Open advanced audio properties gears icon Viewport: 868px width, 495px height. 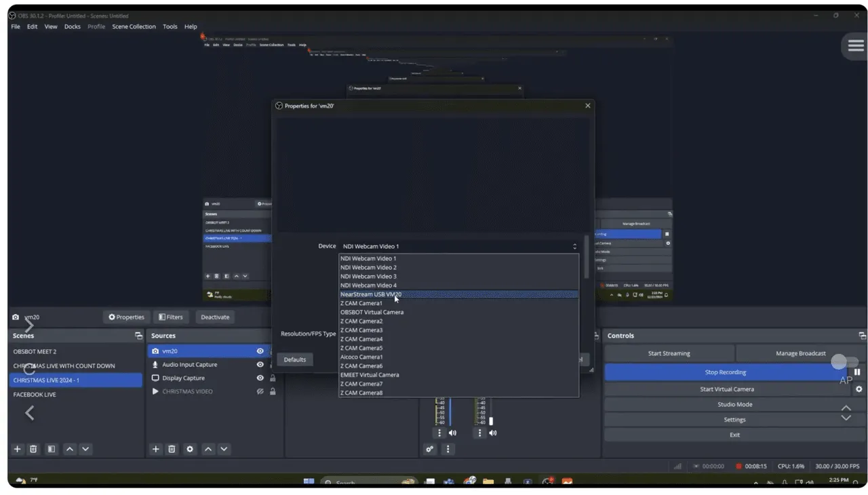(429, 449)
